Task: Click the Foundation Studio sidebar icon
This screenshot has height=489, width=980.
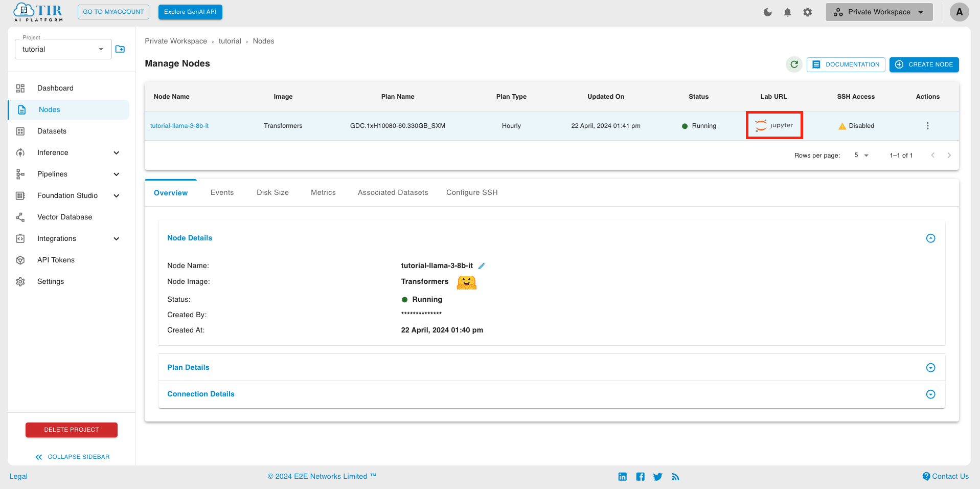Action: 20,195
